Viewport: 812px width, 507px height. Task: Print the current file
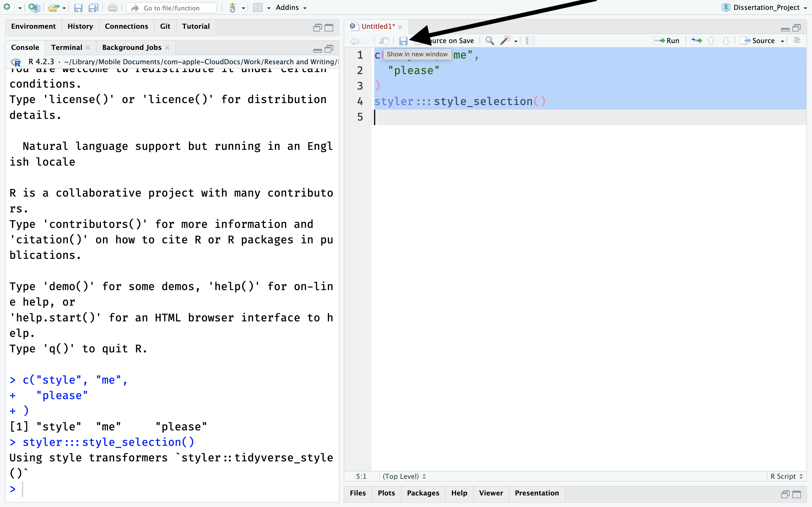pyautogui.click(x=112, y=7)
